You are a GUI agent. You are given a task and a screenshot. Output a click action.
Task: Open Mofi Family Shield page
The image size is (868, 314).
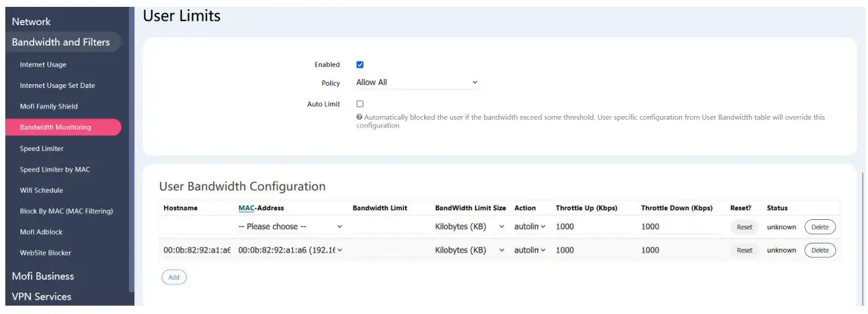pyautogui.click(x=49, y=106)
